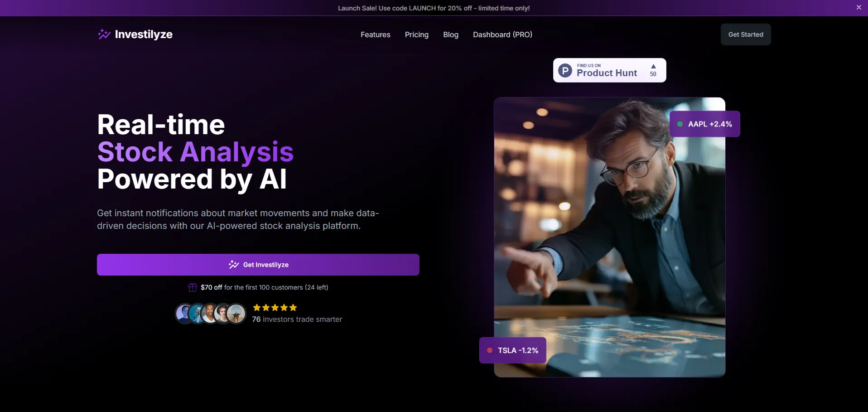Upvote via the Product Hunt triangle arrow

(x=653, y=66)
